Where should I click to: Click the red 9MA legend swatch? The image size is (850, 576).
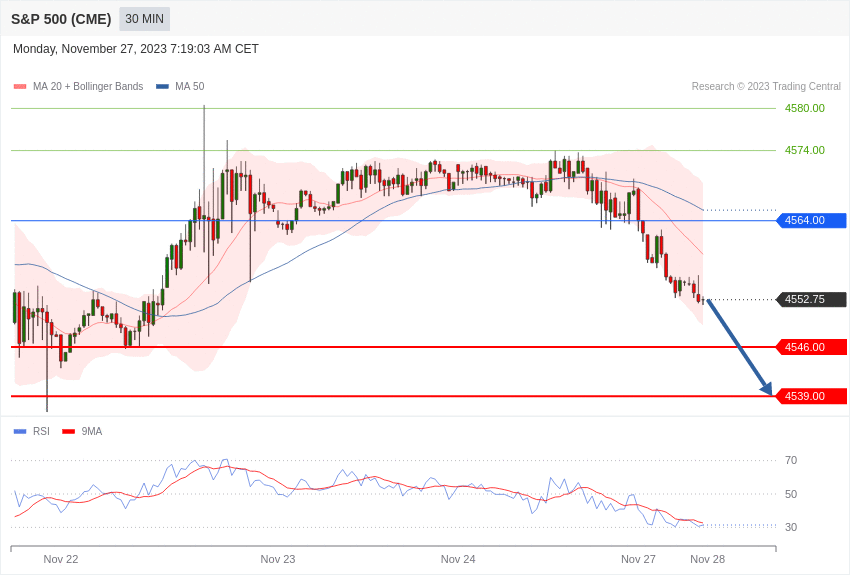pyautogui.click(x=68, y=431)
